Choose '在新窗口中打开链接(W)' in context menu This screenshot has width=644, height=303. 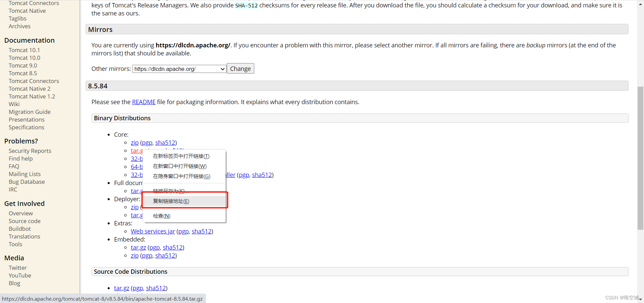click(180, 166)
